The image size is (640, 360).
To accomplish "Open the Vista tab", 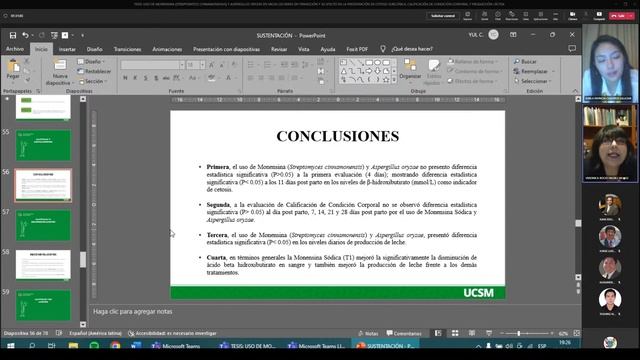I will 304,49.
